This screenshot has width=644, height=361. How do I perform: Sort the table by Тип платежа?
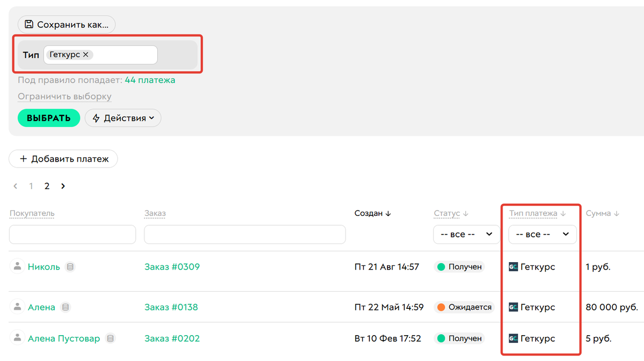pos(538,213)
